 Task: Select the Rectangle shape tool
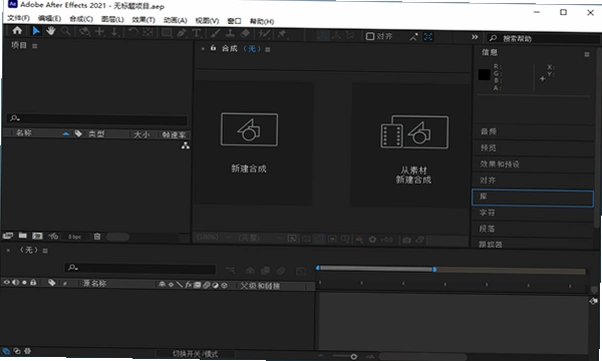[x=167, y=33]
